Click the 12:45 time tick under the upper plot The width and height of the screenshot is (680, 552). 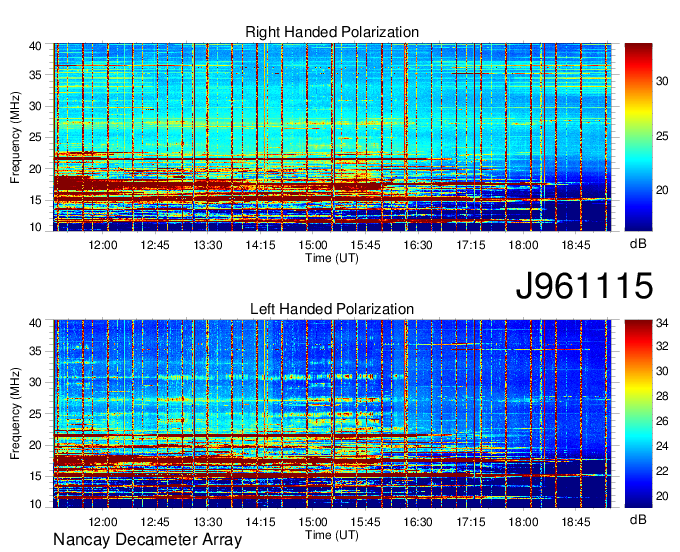(x=155, y=245)
